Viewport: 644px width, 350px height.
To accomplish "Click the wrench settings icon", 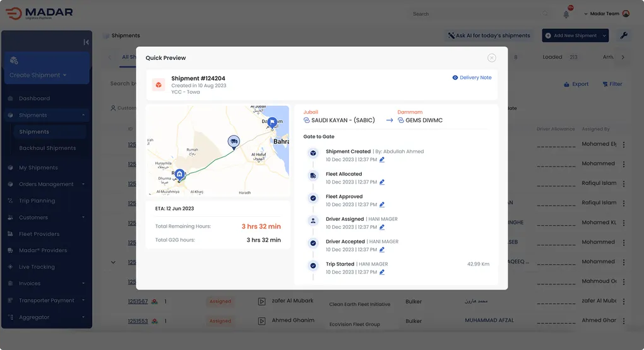I will pyautogui.click(x=623, y=36).
